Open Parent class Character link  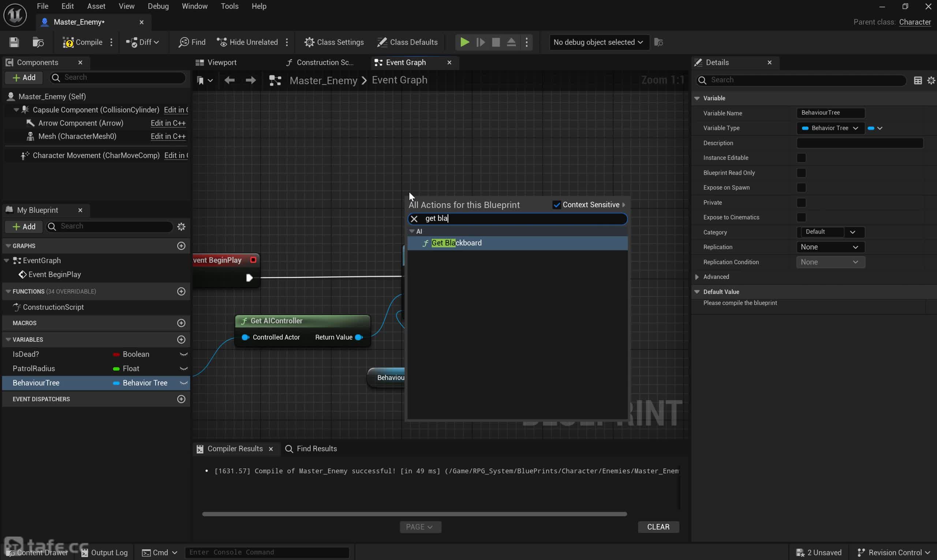coord(914,22)
